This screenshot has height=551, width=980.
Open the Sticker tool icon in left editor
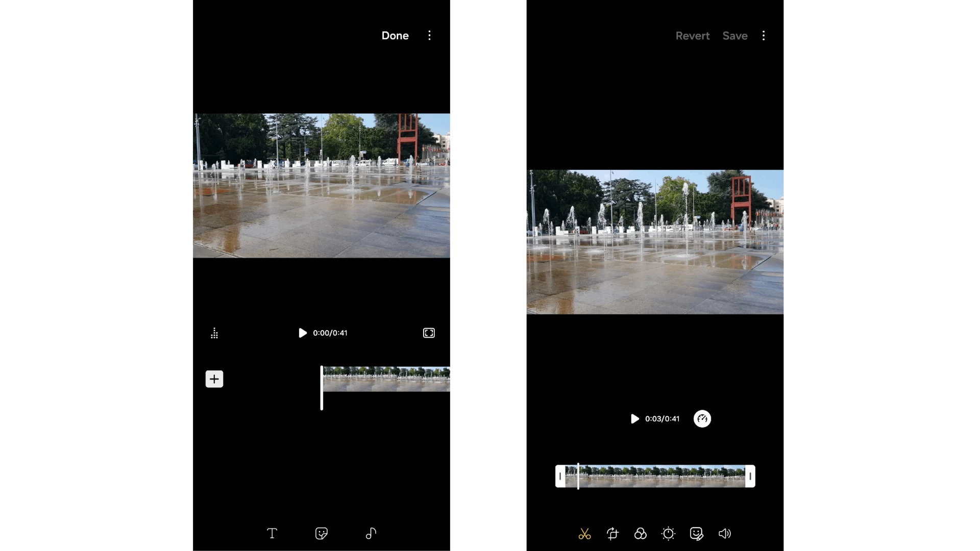click(x=322, y=534)
